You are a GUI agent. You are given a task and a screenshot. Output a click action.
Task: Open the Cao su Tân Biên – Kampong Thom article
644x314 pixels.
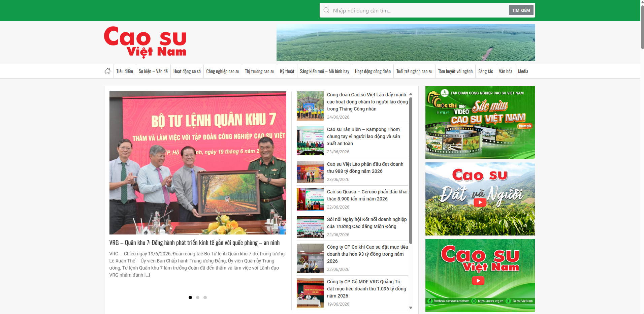click(363, 136)
